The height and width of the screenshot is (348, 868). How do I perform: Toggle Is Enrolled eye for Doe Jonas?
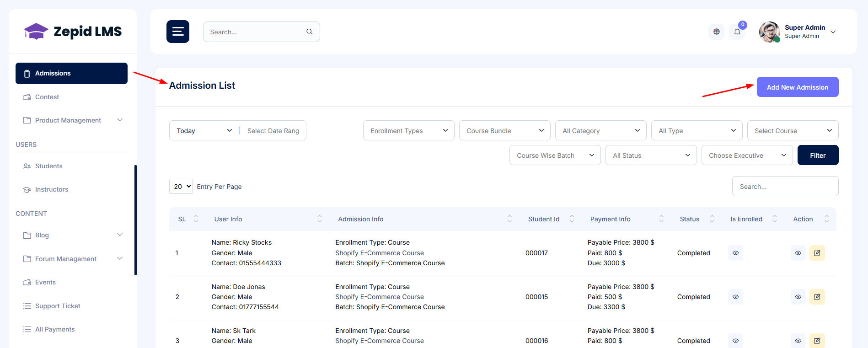[735, 297]
